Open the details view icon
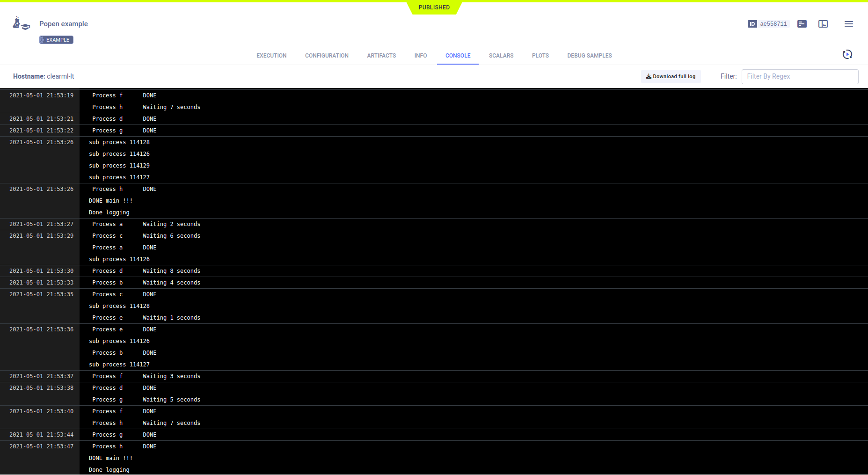The width and height of the screenshot is (868, 475). [802, 24]
